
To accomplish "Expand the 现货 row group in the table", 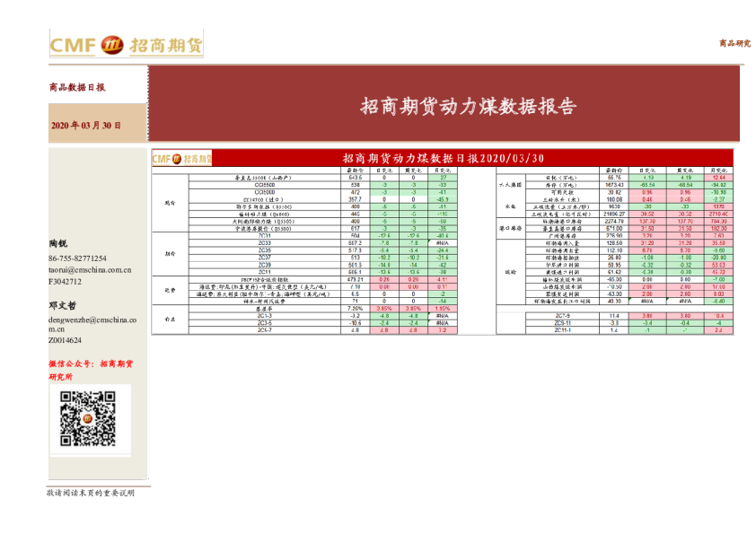I will [x=169, y=205].
